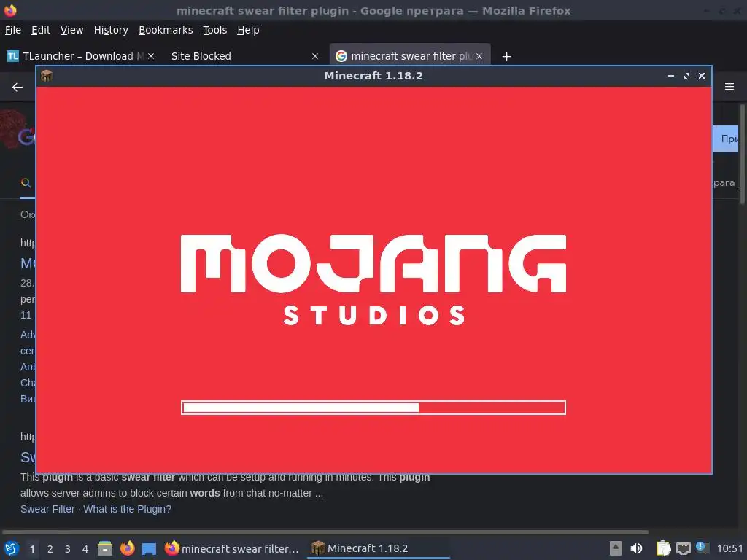Viewport: 747px width, 560px height.
Task: Switch to virtual desktop 2
Action: (50, 549)
